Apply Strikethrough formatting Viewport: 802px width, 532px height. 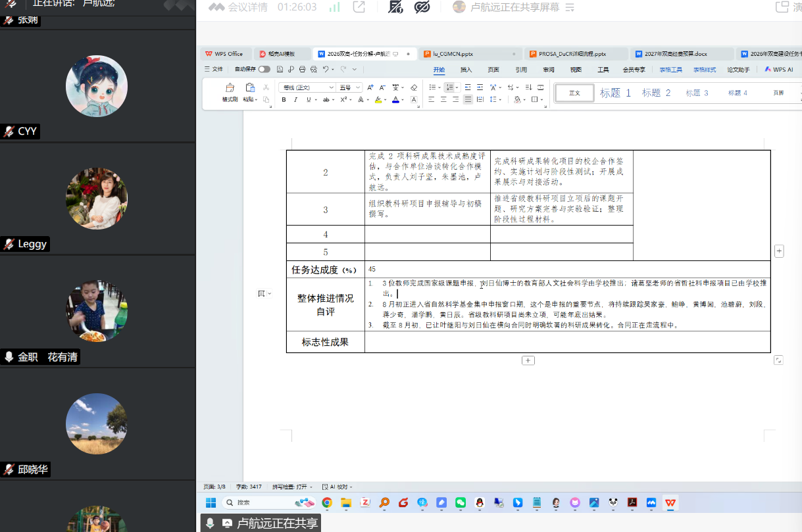(326, 100)
